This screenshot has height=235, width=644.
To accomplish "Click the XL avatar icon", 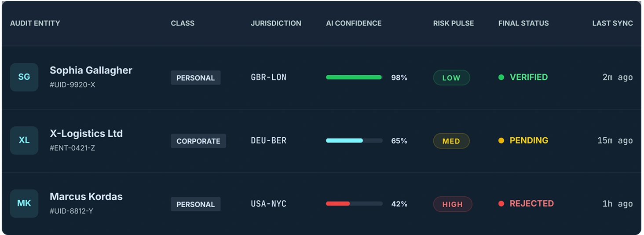I will click(24, 140).
